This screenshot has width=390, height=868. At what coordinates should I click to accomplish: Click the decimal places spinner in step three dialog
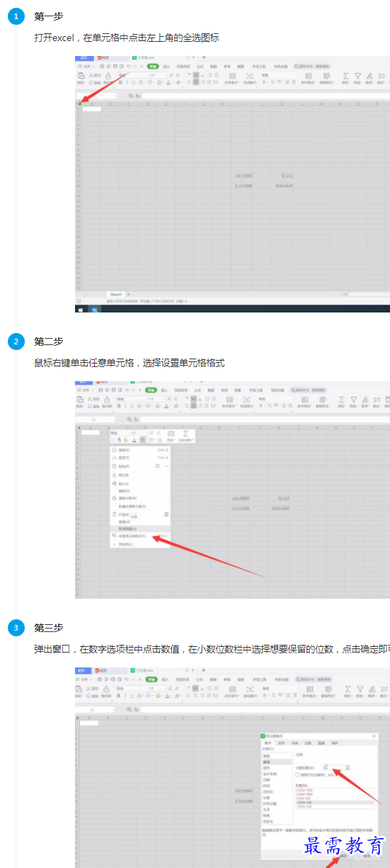click(348, 767)
